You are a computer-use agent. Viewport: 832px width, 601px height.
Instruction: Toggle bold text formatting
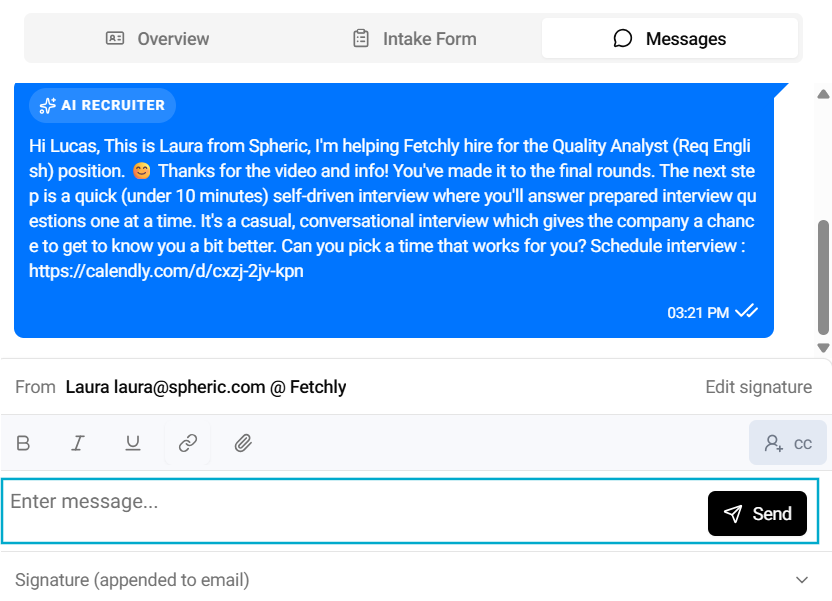[x=24, y=443]
